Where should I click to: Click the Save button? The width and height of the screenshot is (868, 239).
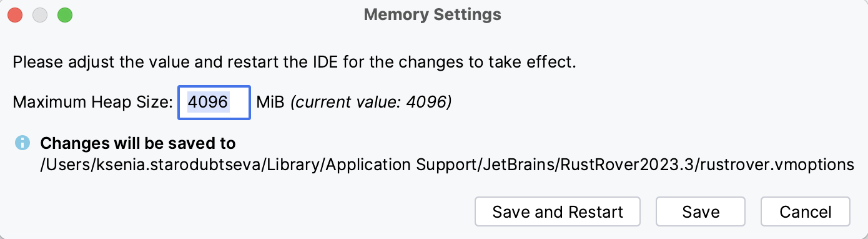click(x=701, y=211)
